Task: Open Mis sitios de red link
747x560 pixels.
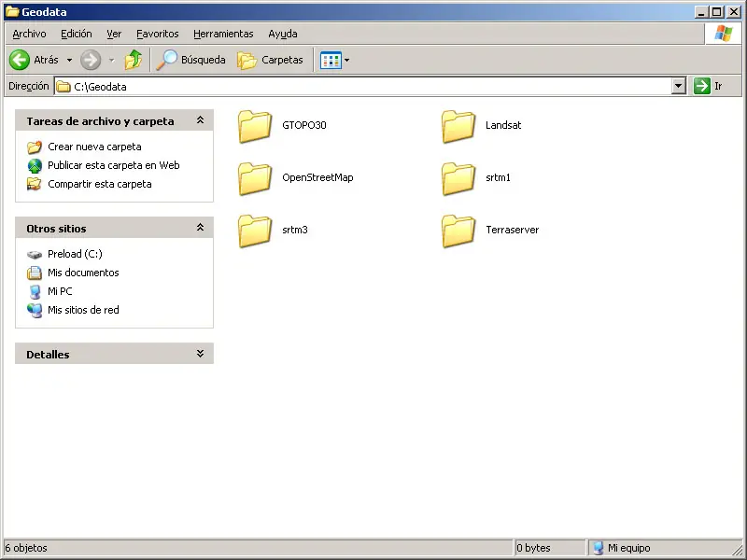Action: click(x=83, y=310)
